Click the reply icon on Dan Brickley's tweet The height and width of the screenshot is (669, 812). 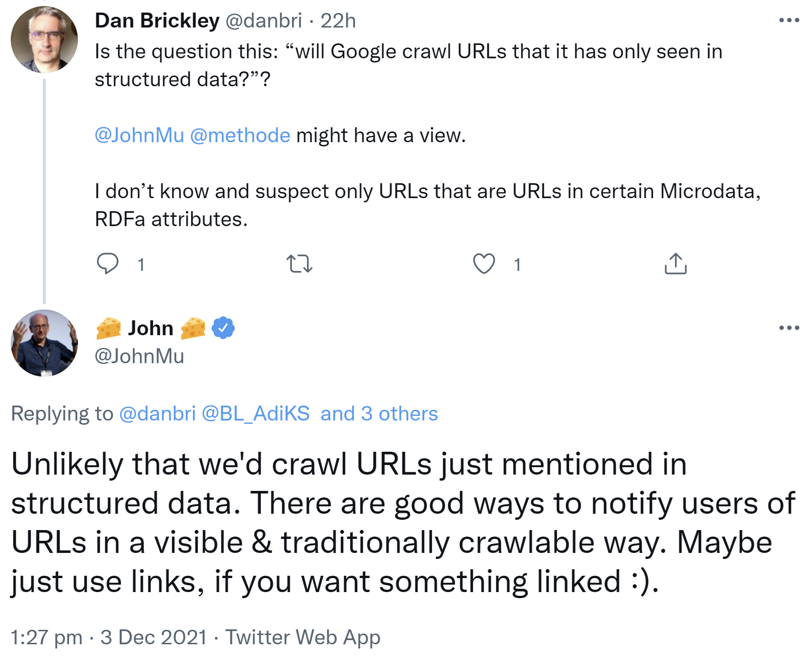pos(108,263)
